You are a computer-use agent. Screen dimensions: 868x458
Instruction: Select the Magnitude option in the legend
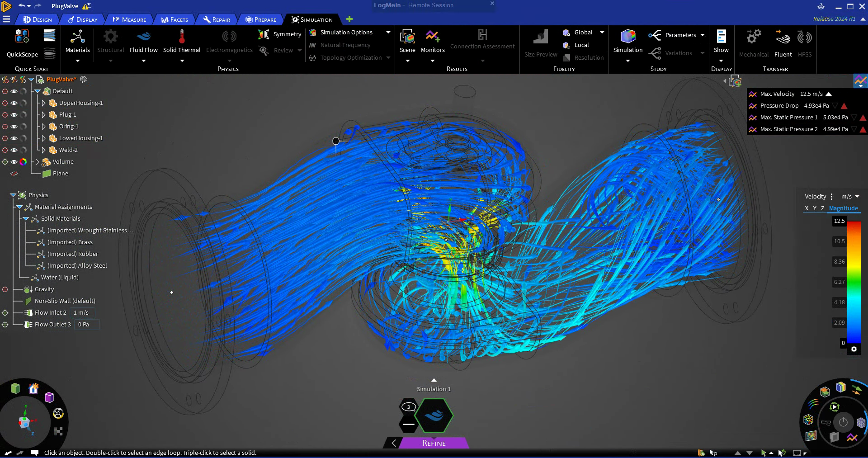[x=844, y=208]
